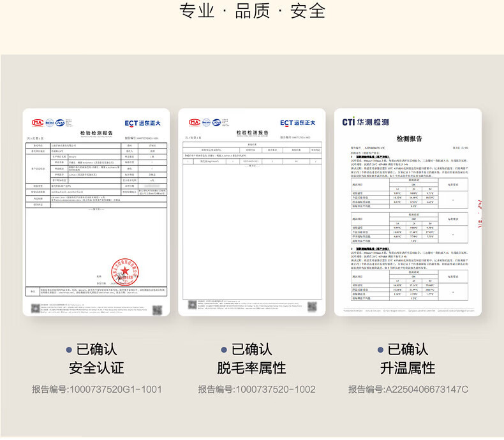Click the bottom-left QR code on the middle report
This screenshot has height=440, width=504.
190,311
